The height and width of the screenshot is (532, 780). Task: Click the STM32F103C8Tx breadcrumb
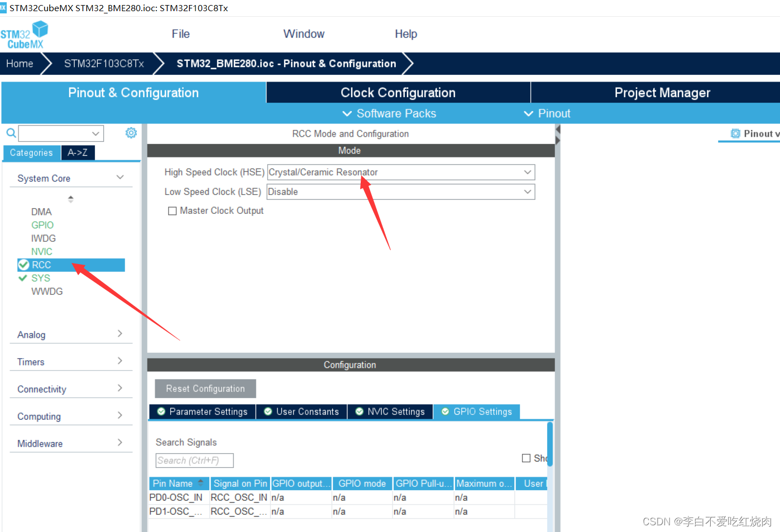tap(104, 64)
